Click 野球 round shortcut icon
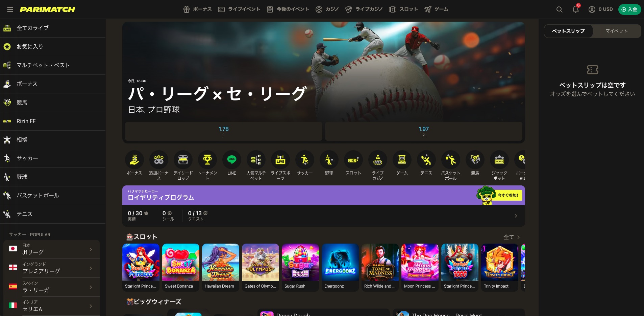 (x=329, y=160)
